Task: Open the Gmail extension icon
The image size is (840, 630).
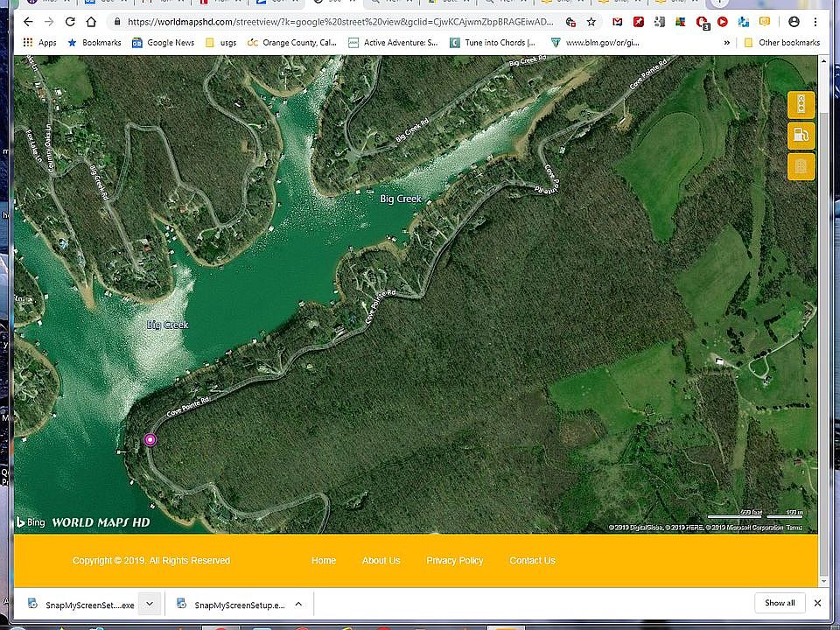Action: click(x=618, y=21)
